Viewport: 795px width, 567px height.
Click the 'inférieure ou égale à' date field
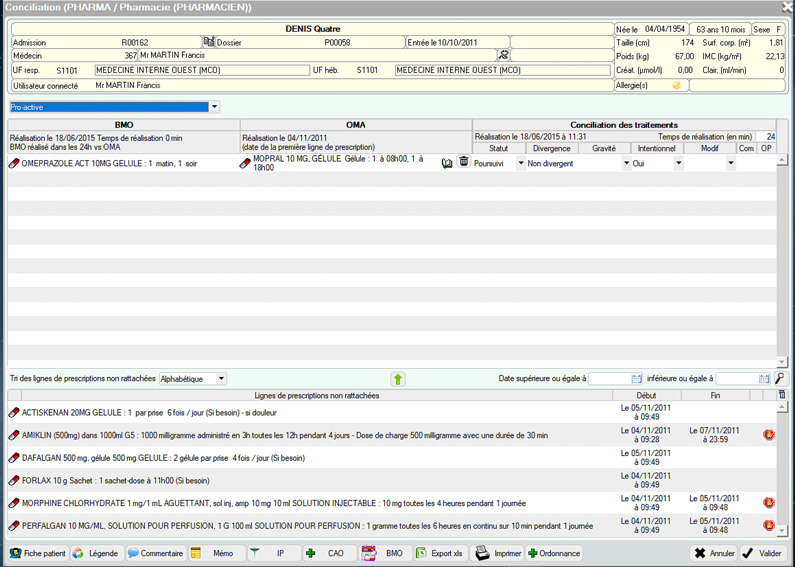tap(736, 379)
